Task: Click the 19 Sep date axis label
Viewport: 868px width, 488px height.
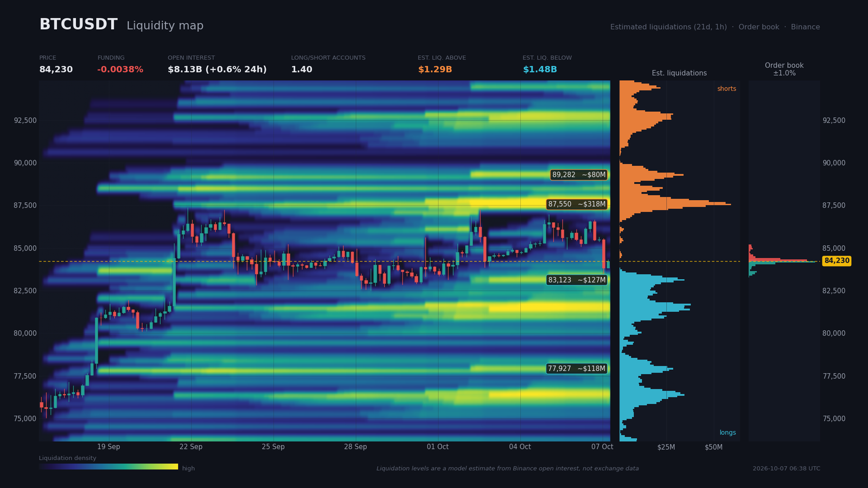Action: (108, 447)
